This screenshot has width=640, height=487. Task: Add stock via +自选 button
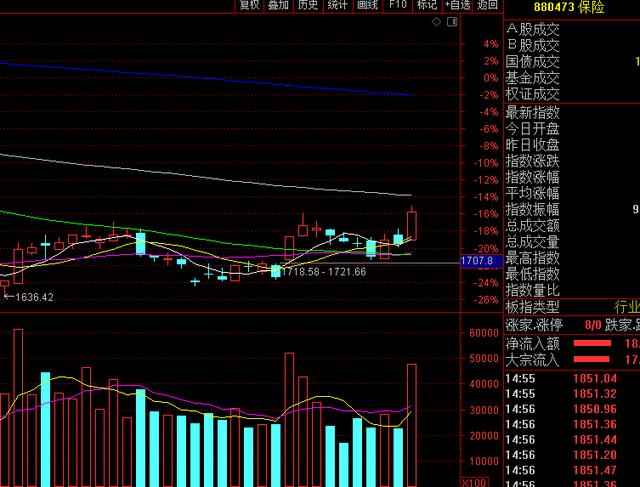(458, 6)
